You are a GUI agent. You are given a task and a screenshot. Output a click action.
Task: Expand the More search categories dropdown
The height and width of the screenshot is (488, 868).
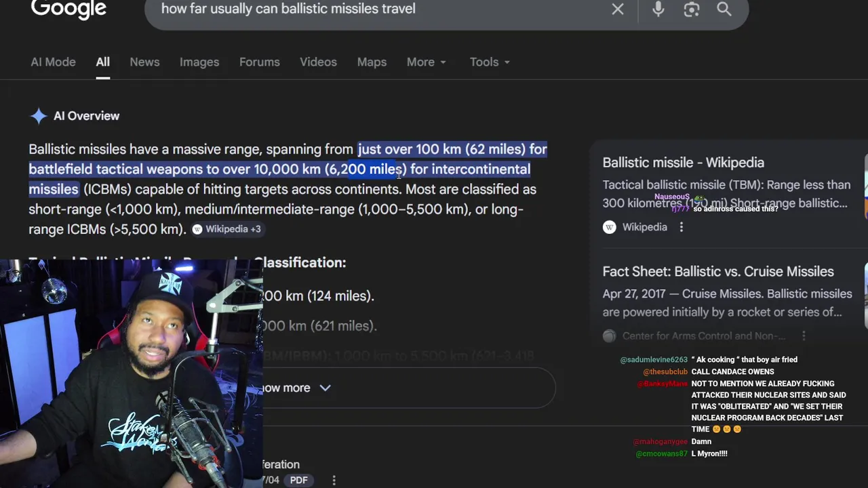427,62
